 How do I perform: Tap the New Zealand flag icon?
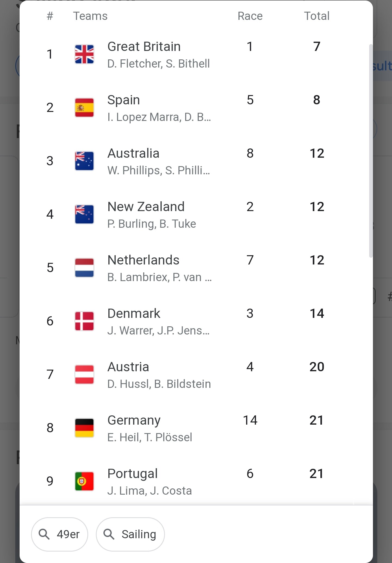click(x=84, y=214)
